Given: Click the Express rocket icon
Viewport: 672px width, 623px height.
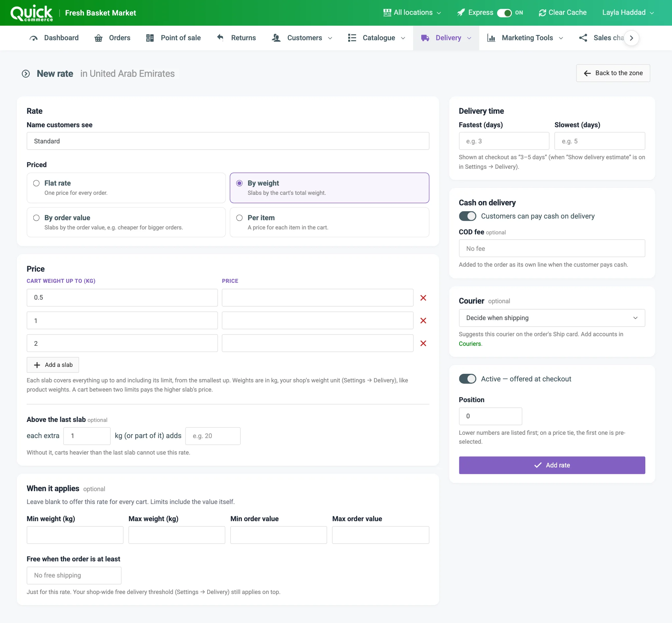Looking at the screenshot, I should [461, 13].
